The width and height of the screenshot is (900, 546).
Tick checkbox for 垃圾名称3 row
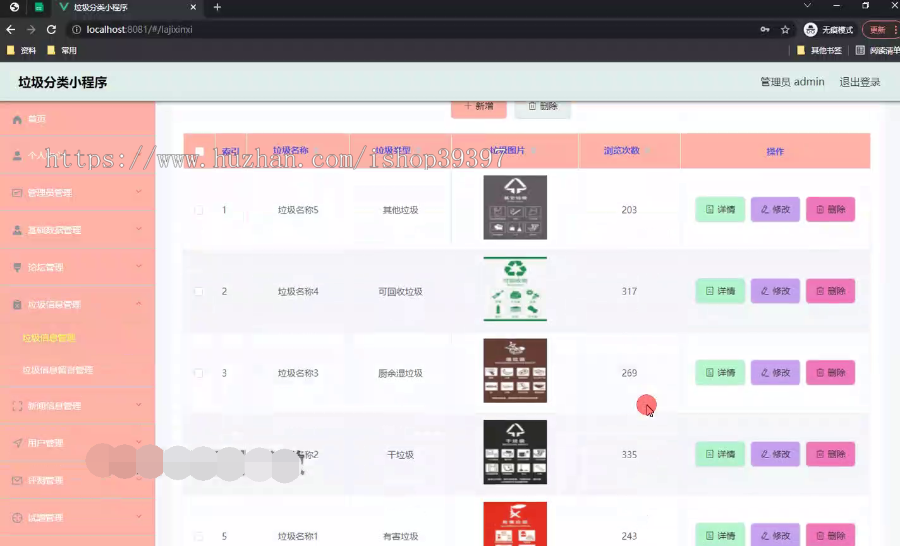click(199, 373)
